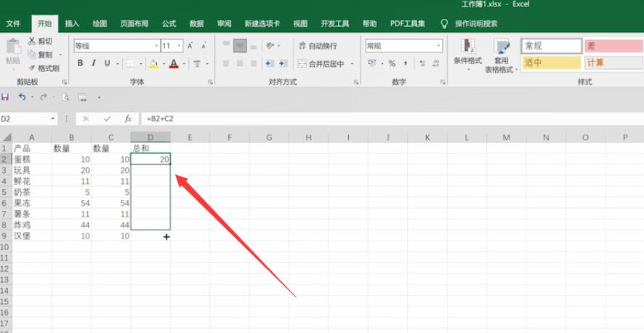Screen dimensions: 644x333
Task: Switch to the 公式 (Formulas) tab
Action: [169, 24]
